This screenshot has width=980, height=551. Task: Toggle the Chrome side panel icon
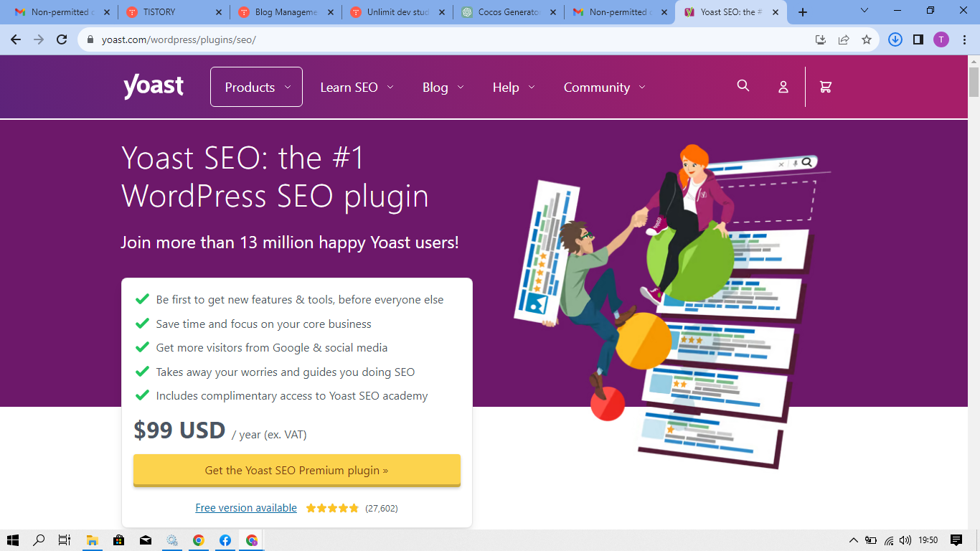918,39
